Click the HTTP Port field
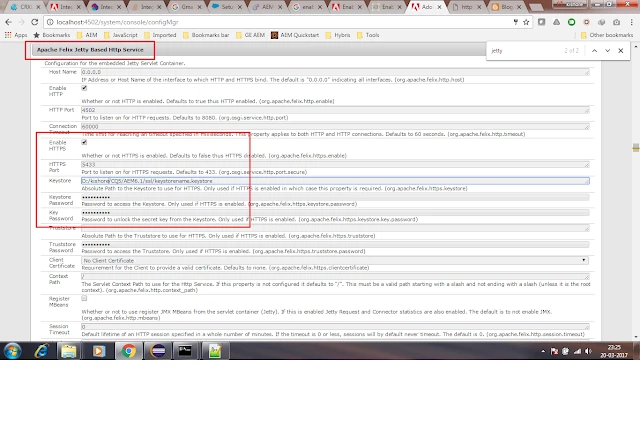 (335, 110)
